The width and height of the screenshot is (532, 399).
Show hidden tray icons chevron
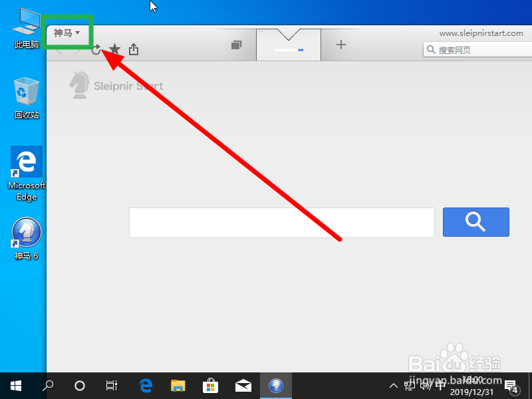click(394, 386)
